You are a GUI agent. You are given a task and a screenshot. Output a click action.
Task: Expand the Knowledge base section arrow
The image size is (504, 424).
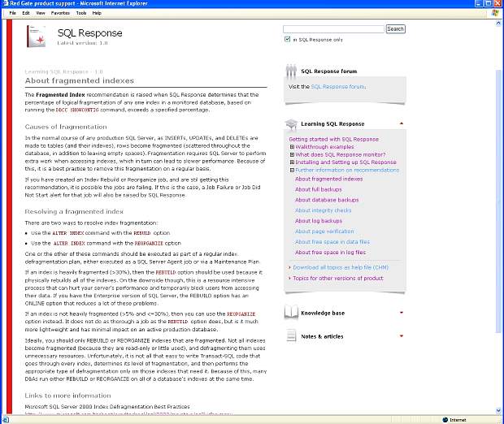coord(401,313)
